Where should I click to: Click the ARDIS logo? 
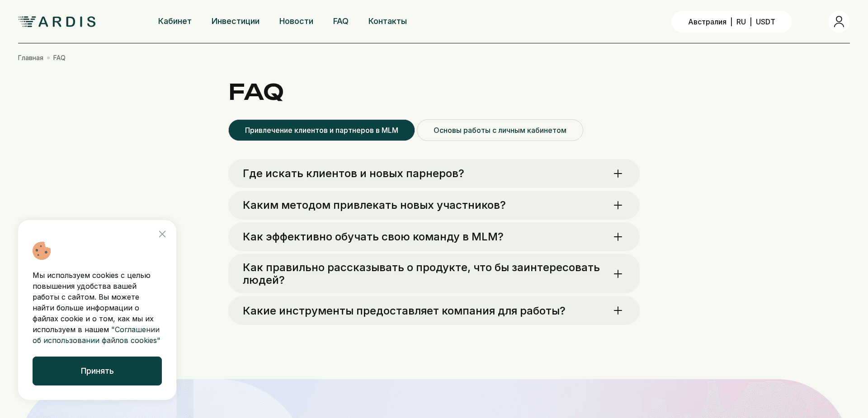(57, 22)
